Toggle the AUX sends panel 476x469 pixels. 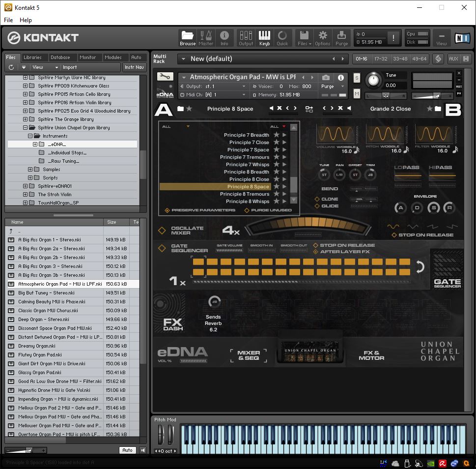[x=453, y=59]
